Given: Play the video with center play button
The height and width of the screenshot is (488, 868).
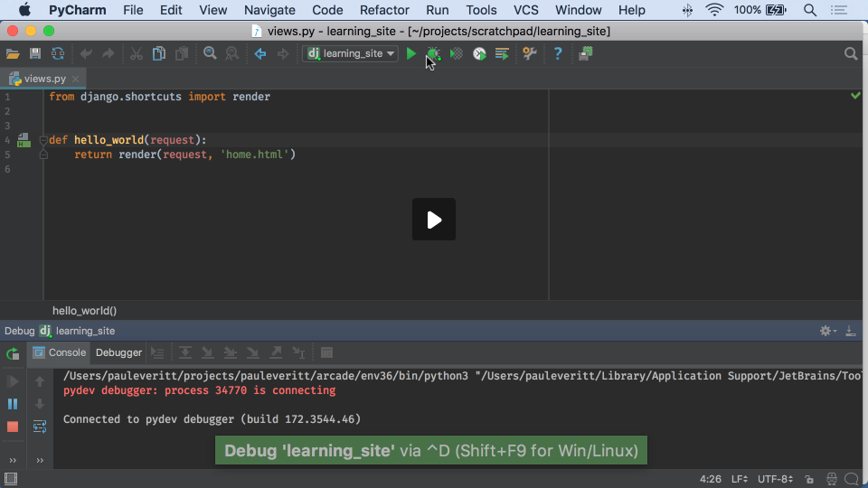Looking at the screenshot, I should [x=434, y=220].
